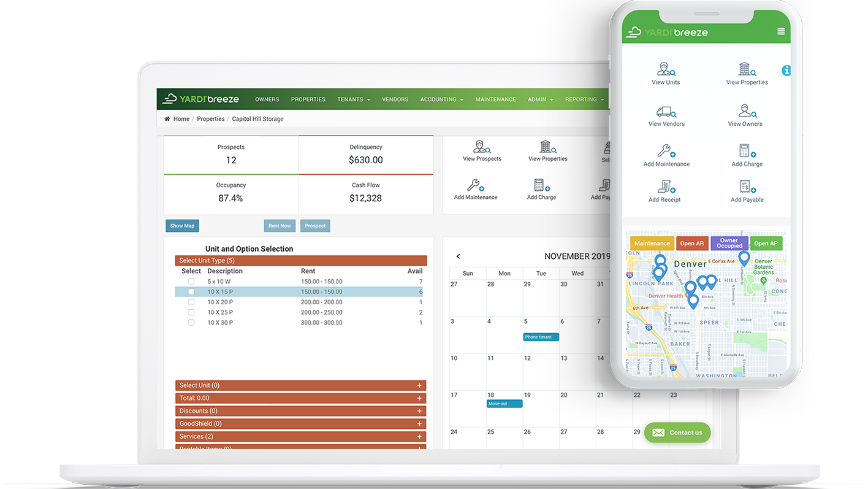Open the Accounting dropdown menu

(441, 99)
